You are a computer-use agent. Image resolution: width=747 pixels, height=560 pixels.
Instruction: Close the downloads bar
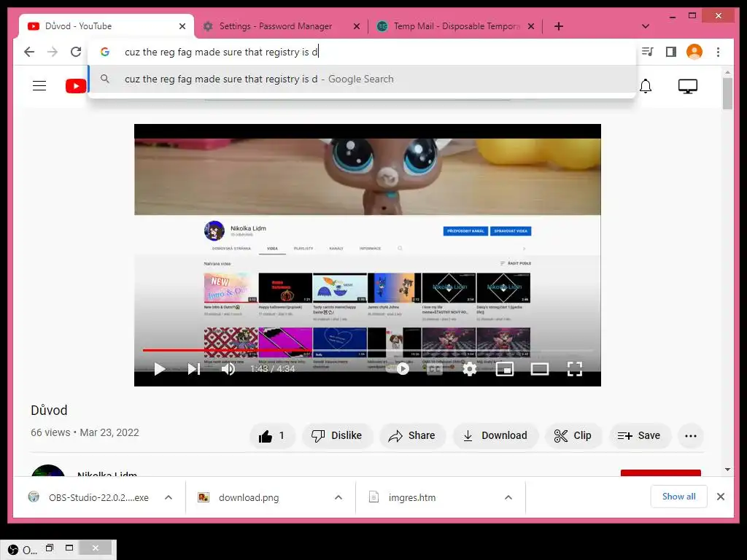(720, 497)
